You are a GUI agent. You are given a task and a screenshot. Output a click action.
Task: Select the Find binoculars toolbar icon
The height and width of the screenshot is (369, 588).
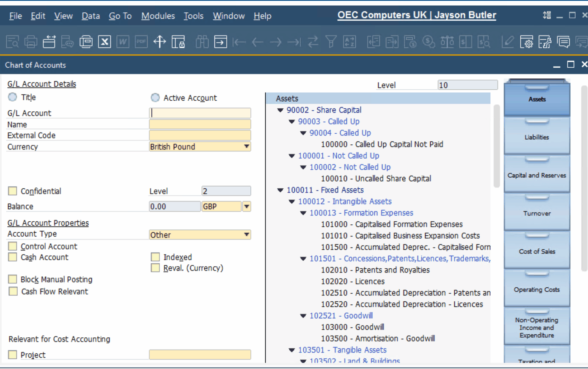coord(202,41)
